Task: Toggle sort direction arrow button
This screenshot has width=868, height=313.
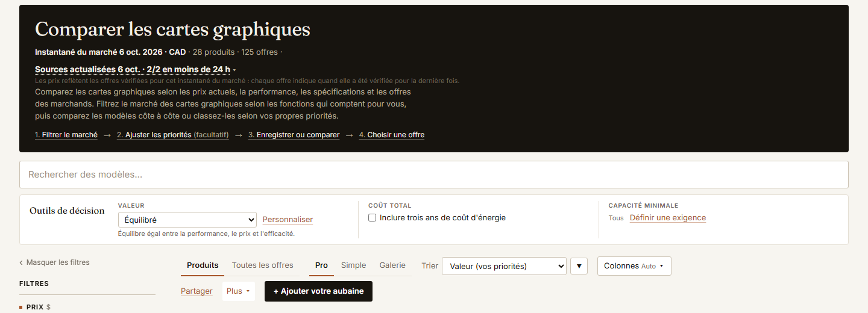Action: 579,266
